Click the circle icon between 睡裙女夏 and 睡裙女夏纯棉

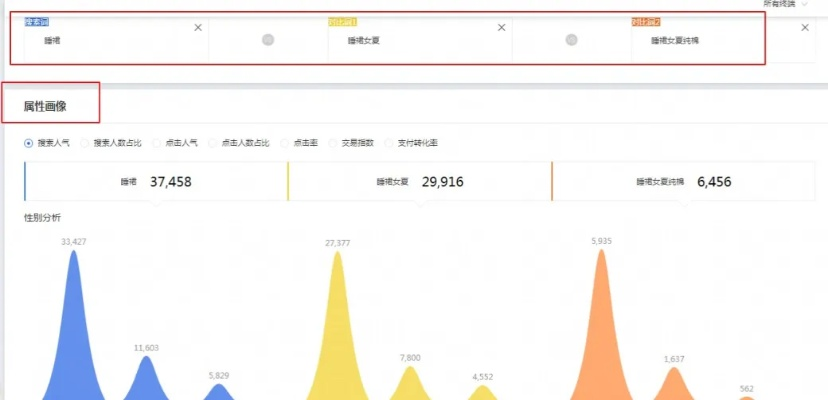571,40
